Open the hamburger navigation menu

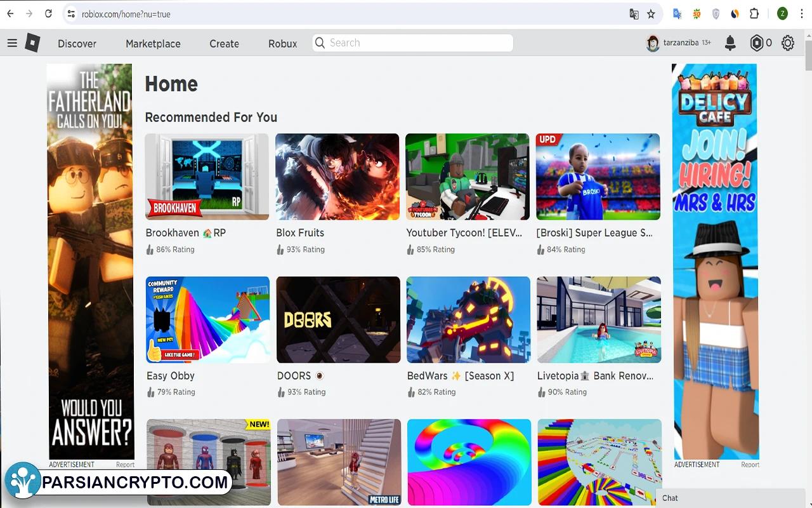(x=12, y=43)
